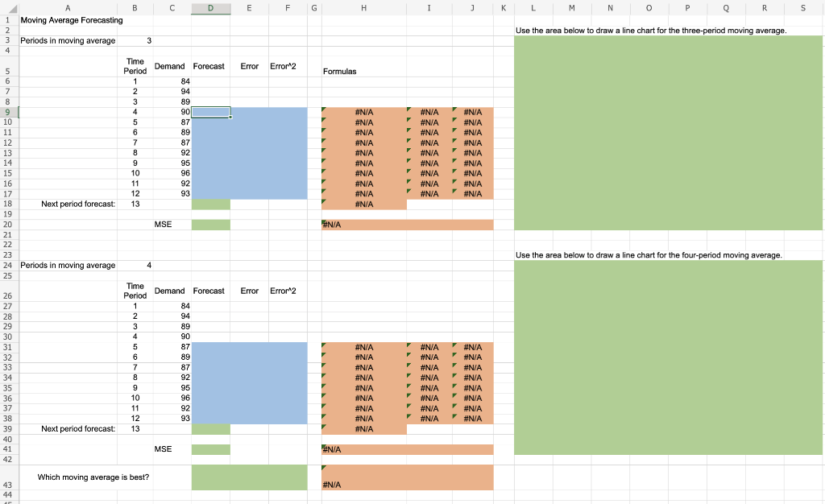The width and height of the screenshot is (825, 504).
Task: Click #N/A cell H18
Action: 364,204
